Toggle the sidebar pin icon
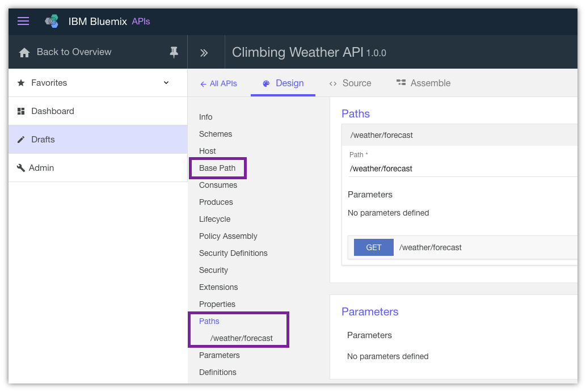This screenshot has width=586, height=392. coord(173,52)
